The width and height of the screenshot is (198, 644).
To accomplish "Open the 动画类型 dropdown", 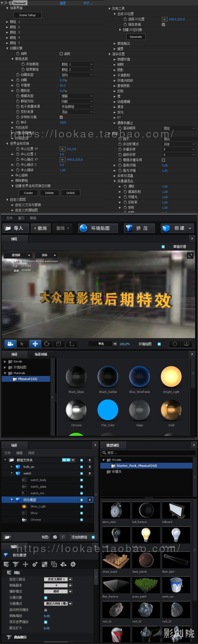I will (x=77, y=75).
